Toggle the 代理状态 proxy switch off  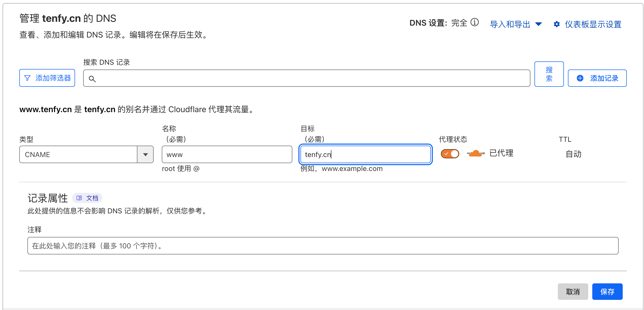[x=450, y=153]
